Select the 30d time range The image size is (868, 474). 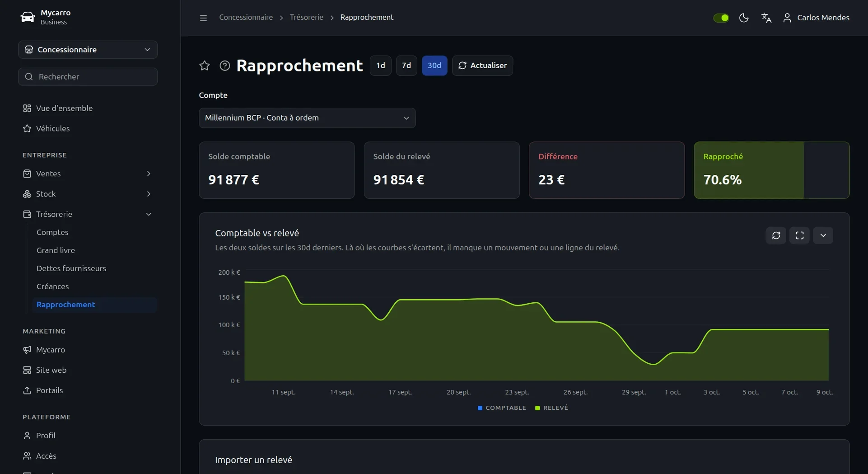tap(434, 66)
